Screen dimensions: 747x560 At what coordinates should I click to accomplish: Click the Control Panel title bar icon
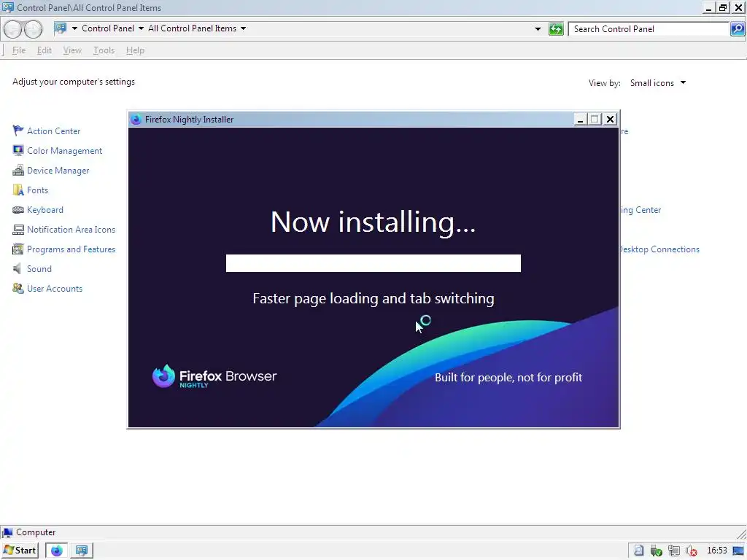click(8, 7)
